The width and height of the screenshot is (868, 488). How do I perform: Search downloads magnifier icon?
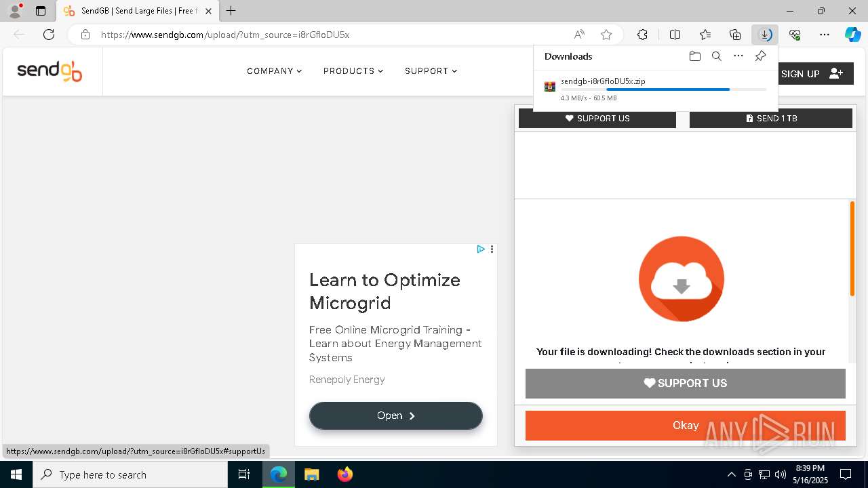point(717,56)
